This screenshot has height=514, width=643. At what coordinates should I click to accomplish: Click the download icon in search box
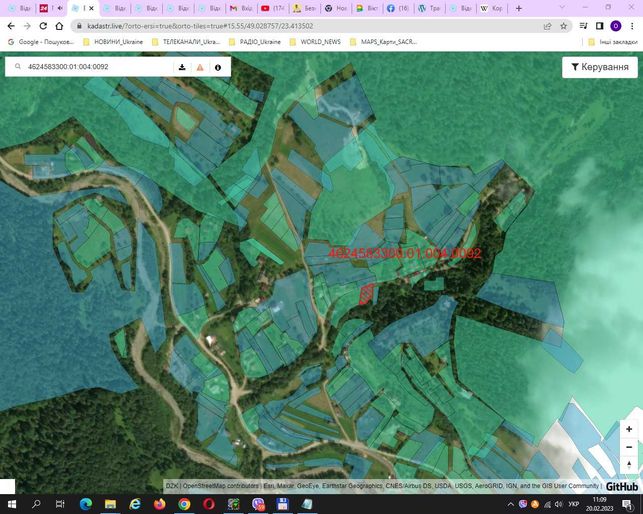[x=182, y=67]
